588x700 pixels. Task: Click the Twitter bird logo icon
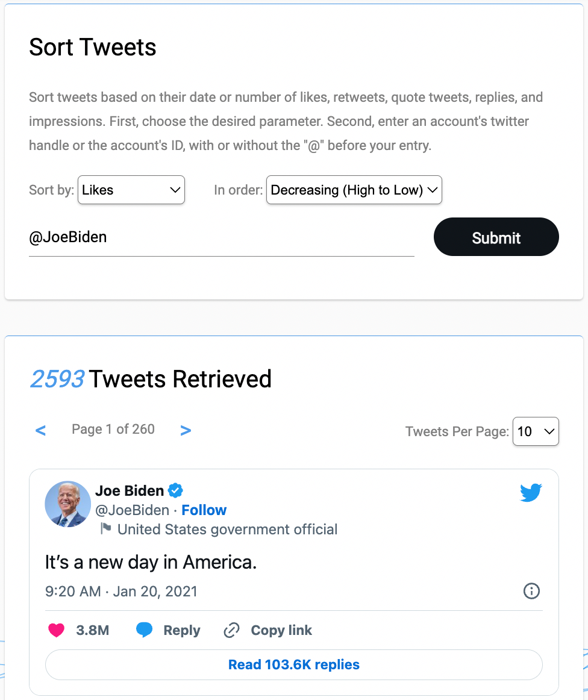click(x=531, y=492)
